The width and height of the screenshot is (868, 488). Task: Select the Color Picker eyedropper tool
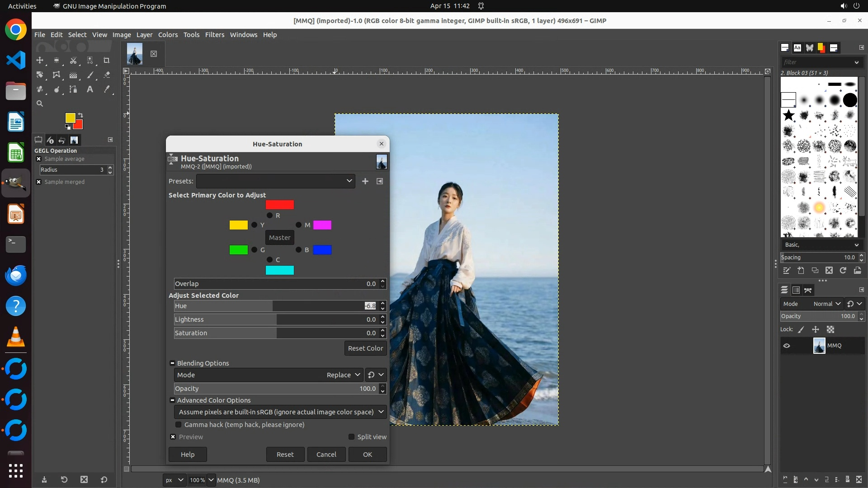(107, 89)
